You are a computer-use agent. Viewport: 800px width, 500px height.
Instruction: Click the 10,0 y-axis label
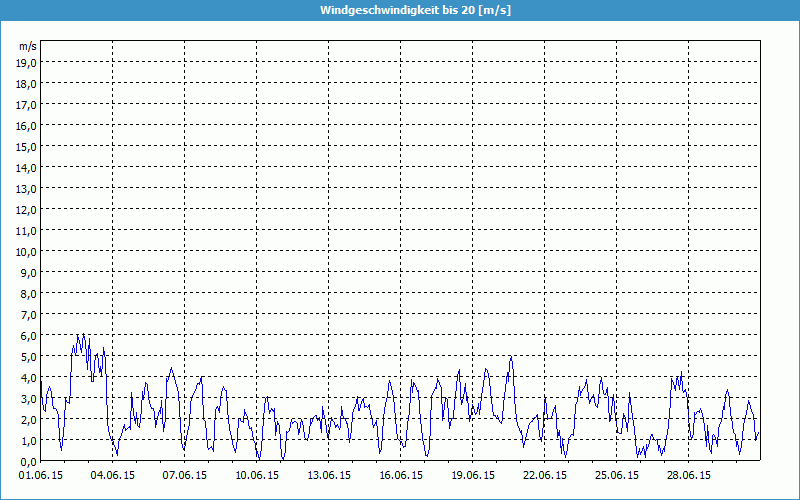(x=27, y=252)
